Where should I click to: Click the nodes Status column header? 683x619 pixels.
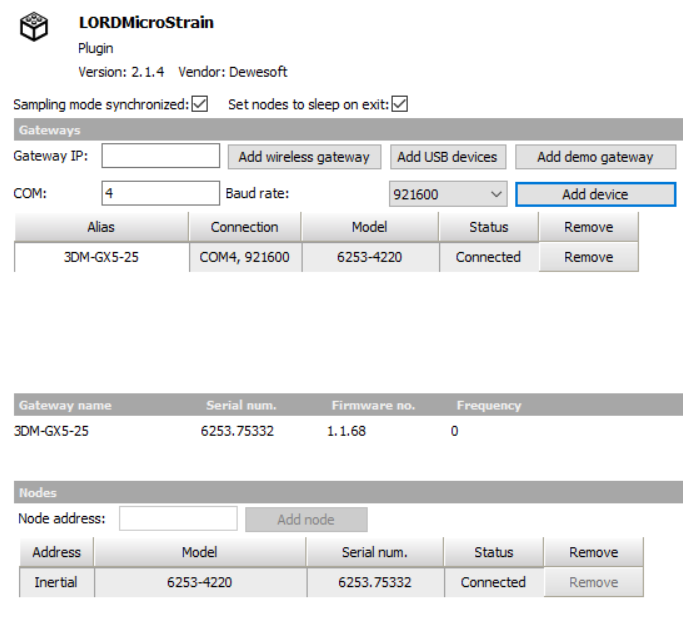(x=494, y=552)
